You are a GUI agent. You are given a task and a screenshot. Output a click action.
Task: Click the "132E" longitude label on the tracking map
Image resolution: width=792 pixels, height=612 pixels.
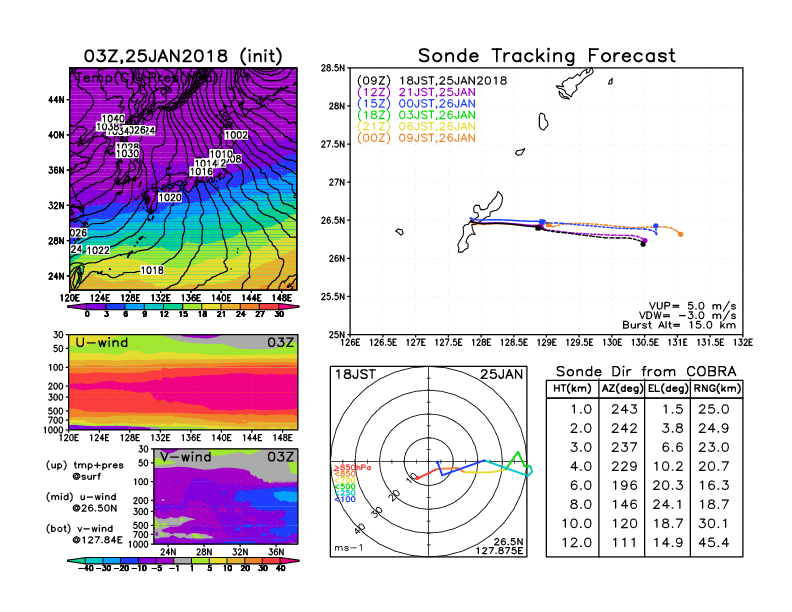(x=743, y=343)
